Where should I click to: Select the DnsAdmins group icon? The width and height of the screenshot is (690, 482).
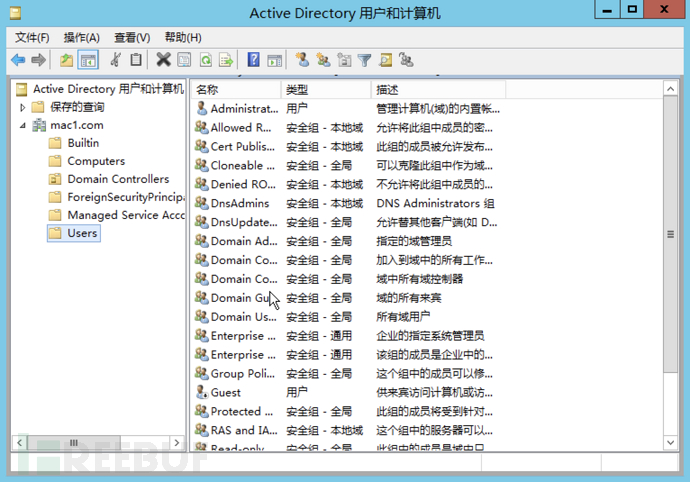click(x=202, y=203)
